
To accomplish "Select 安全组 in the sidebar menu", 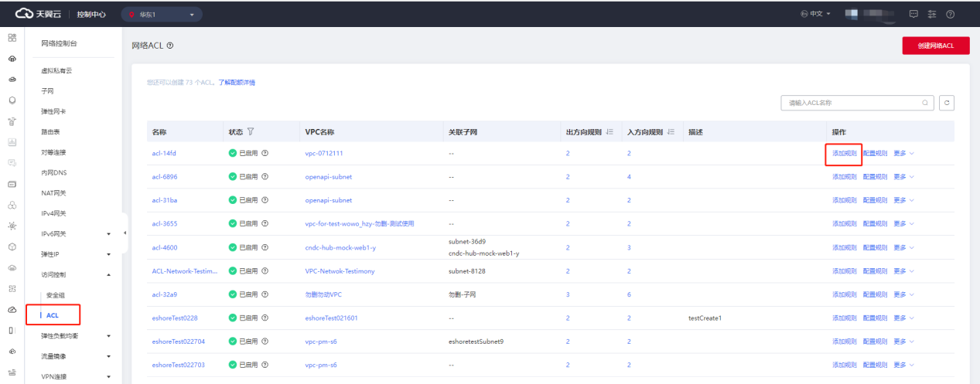I will point(56,294).
